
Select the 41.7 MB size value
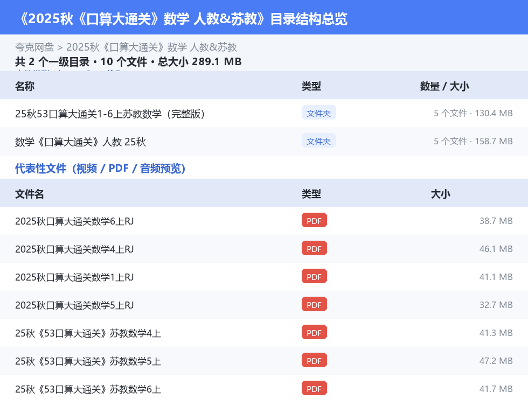(496, 388)
